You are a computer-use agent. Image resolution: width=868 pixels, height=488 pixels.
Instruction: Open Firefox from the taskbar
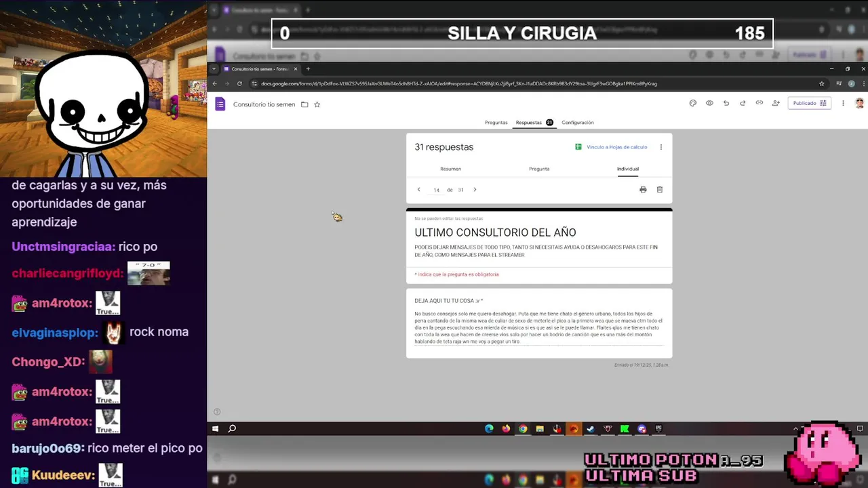tap(506, 428)
